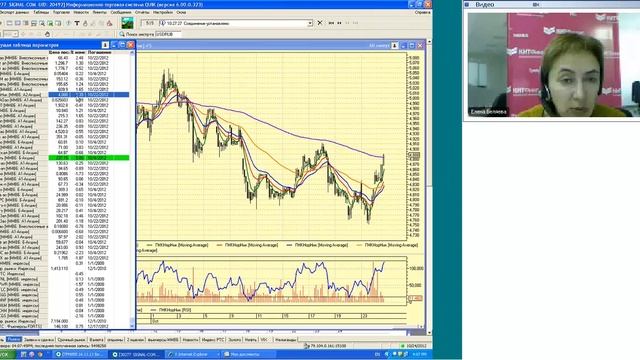Open the Сообщения menu
Screen dimensions: 640x360
click(121, 12)
